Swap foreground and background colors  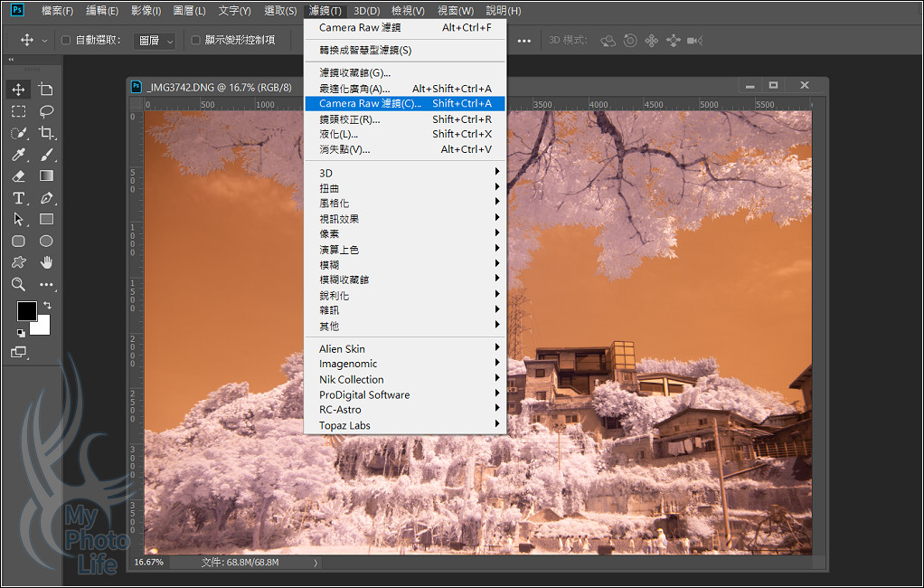pos(47,306)
